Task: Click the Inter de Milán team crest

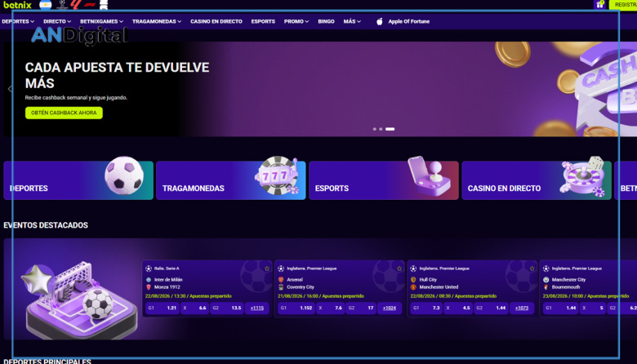Action: pyautogui.click(x=149, y=280)
